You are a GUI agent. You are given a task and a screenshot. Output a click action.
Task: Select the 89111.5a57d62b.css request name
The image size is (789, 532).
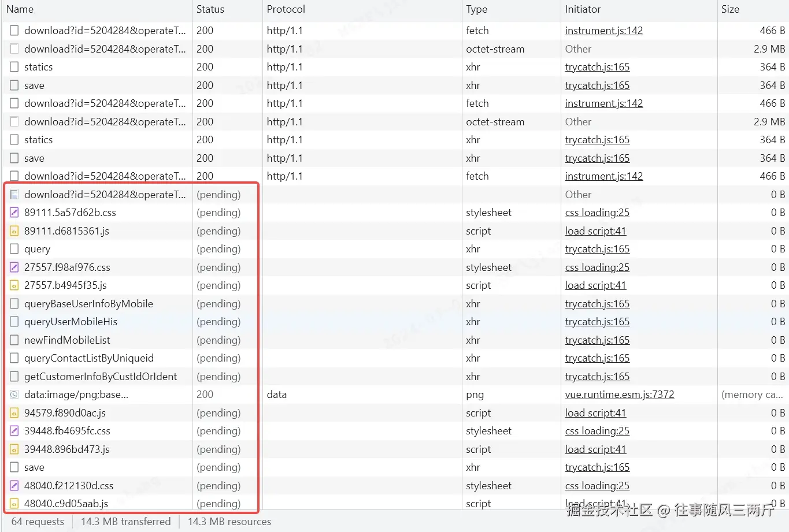pyautogui.click(x=70, y=213)
